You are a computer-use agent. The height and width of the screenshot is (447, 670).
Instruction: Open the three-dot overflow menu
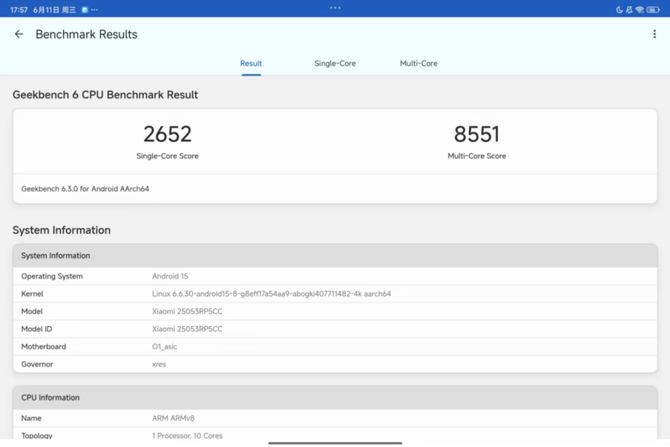(x=654, y=34)
